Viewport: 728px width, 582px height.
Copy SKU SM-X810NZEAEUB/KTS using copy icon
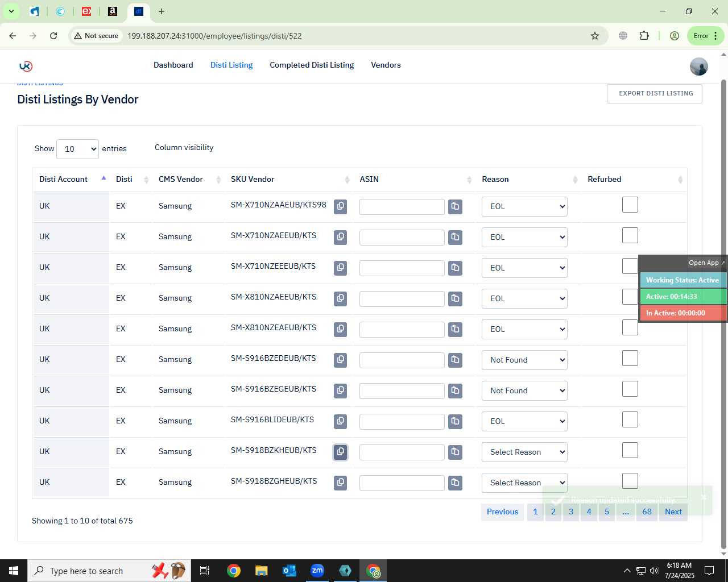click(x=340, y=329)
